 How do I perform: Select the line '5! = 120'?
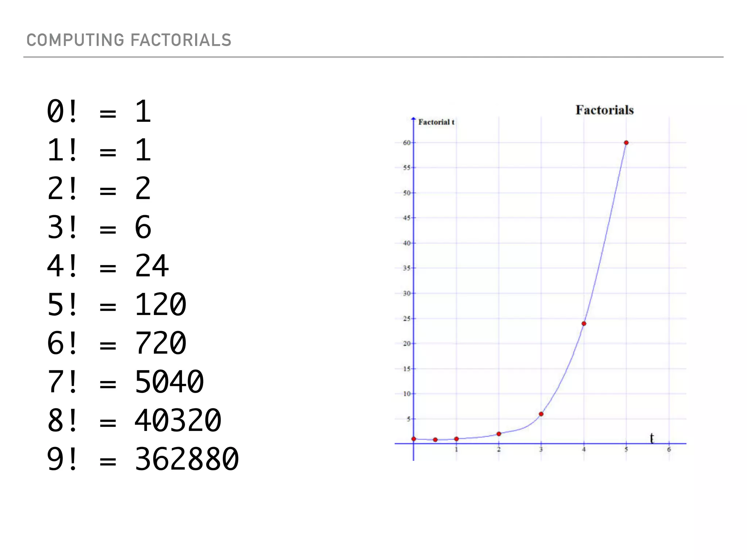[117, 305]
